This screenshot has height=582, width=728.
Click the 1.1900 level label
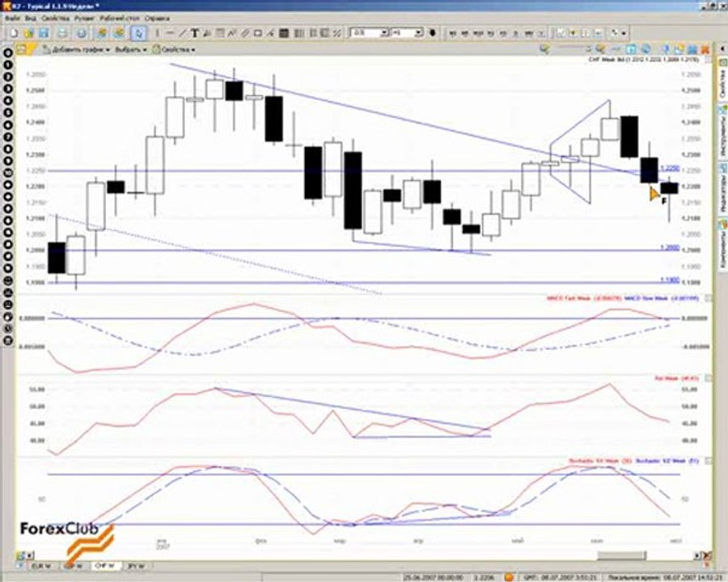pyautogui.click(x=670, y=280)
